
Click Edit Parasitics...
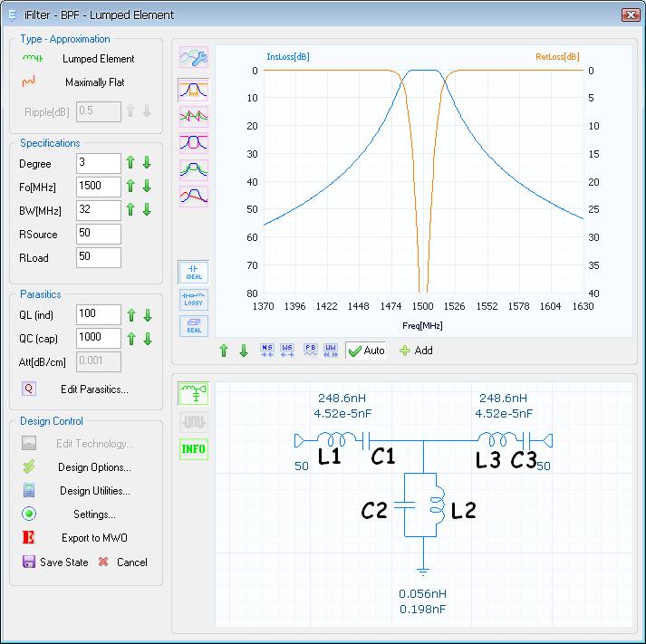[94, 389]
